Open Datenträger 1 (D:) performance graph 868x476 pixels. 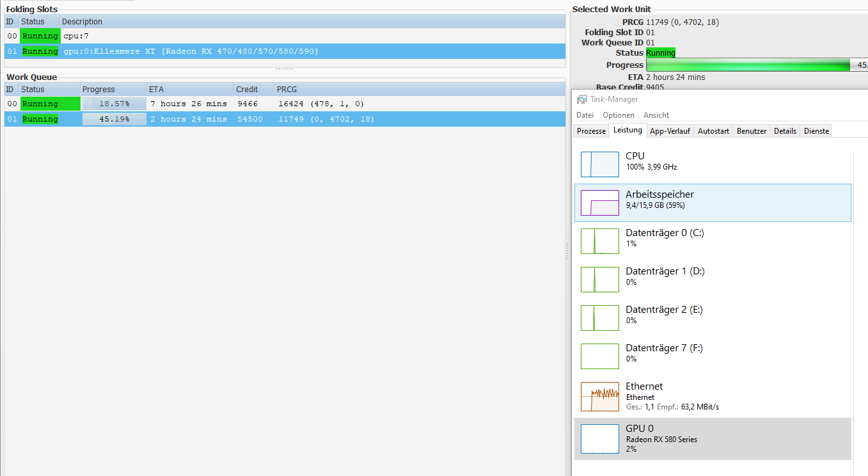coord(600,280)
